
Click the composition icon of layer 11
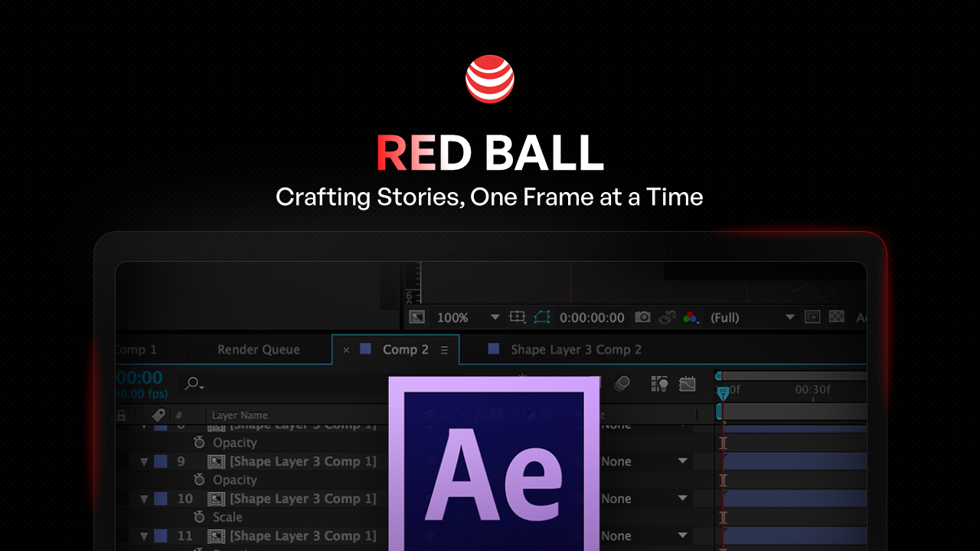click(217, 536)
